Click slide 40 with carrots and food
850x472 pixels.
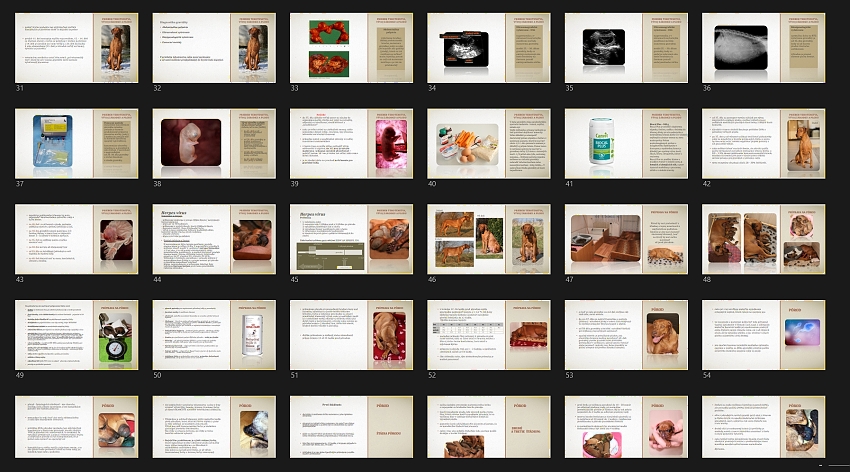point(488,142)
